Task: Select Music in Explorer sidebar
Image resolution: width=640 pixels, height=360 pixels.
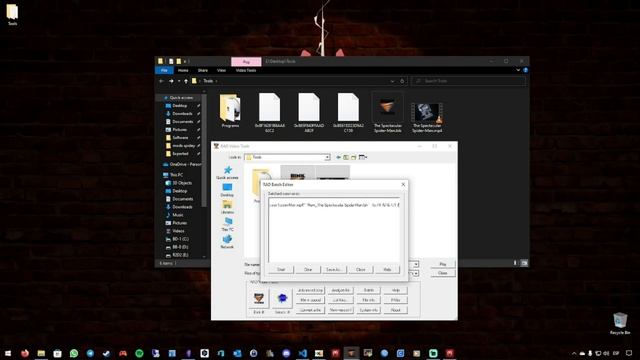Action: point(178,215)
